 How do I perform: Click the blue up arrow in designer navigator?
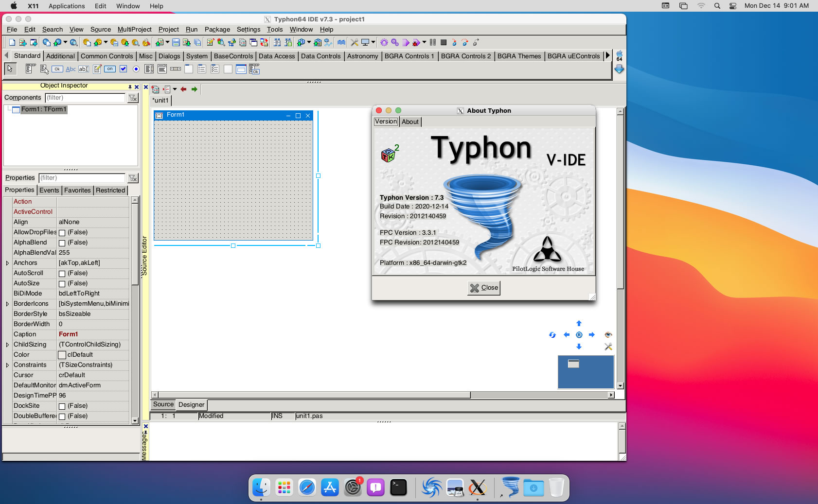pos(579,323)
